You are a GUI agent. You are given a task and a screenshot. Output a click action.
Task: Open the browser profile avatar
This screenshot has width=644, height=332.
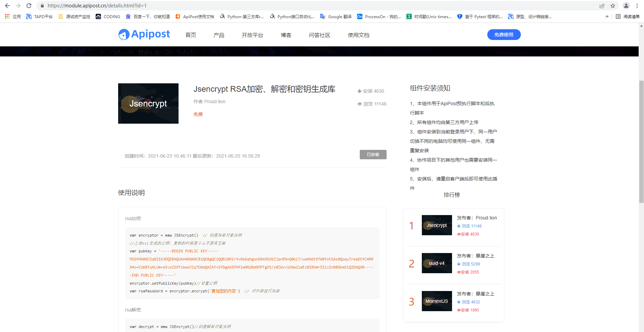tap(626, 6)
